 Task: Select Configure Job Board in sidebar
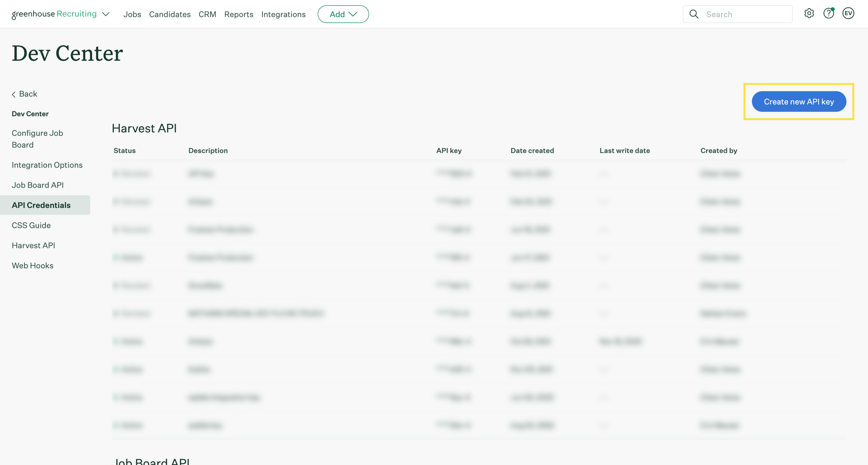coord(37,139)
